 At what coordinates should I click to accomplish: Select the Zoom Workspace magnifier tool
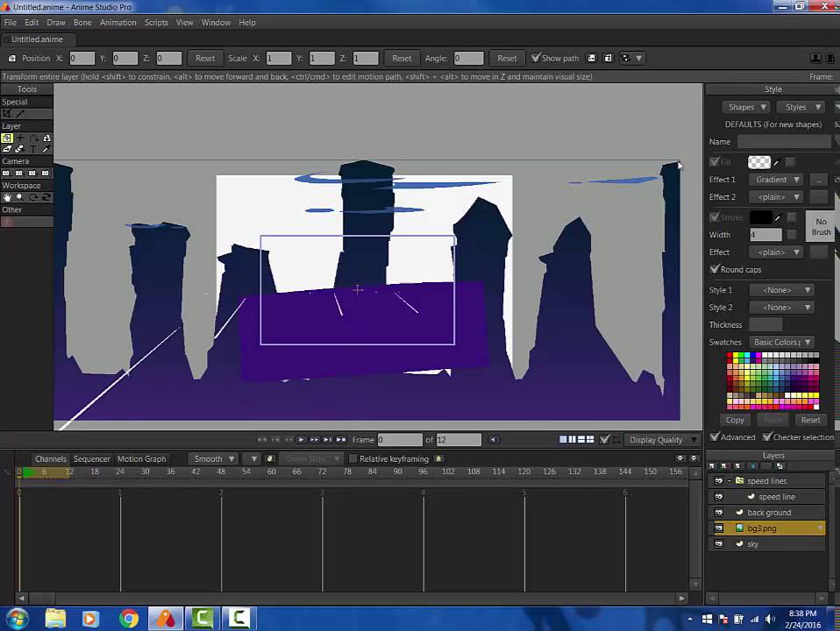(20, 197)
